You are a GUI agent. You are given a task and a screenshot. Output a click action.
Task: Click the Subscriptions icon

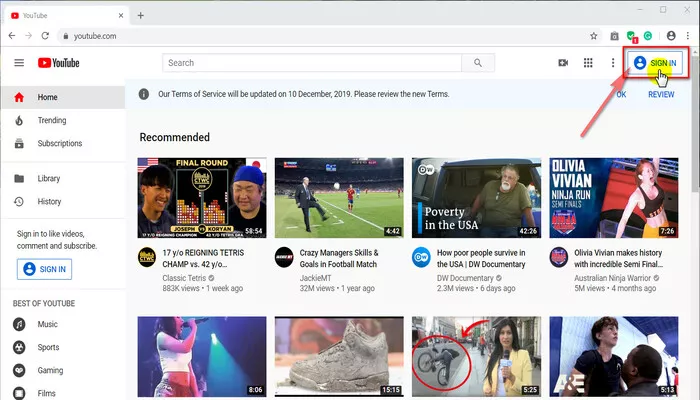coord(19,144)
